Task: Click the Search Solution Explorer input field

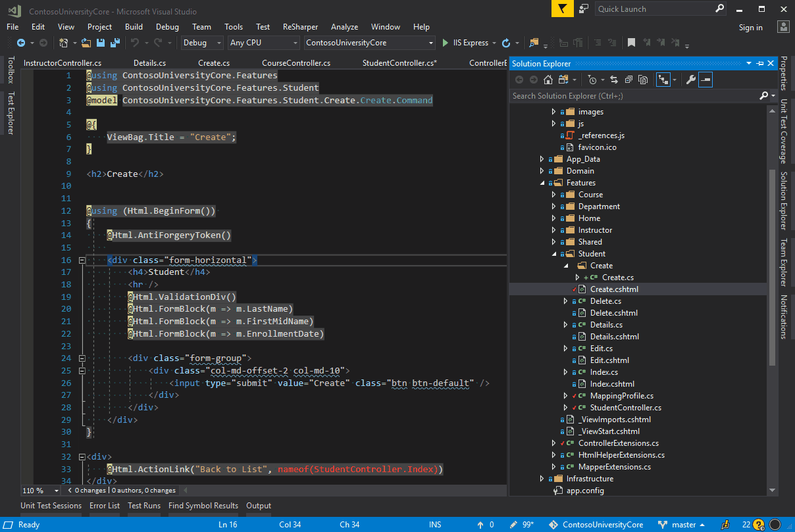Action: [x=634, y=96]
